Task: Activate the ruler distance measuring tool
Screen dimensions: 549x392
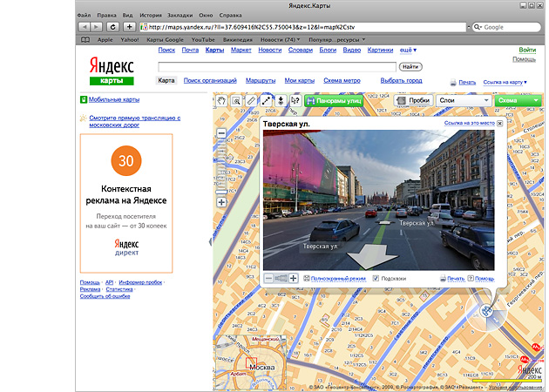Action: pyautogui.click(x=251, y=101)
